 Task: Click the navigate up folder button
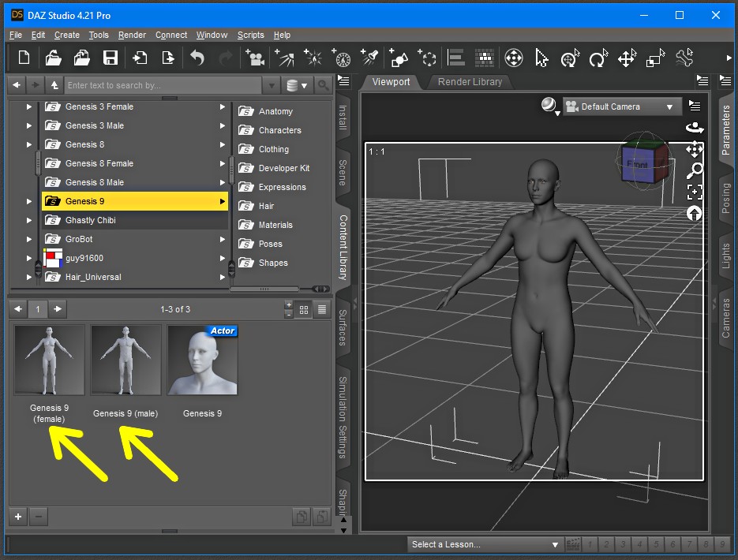coord(54,85)
